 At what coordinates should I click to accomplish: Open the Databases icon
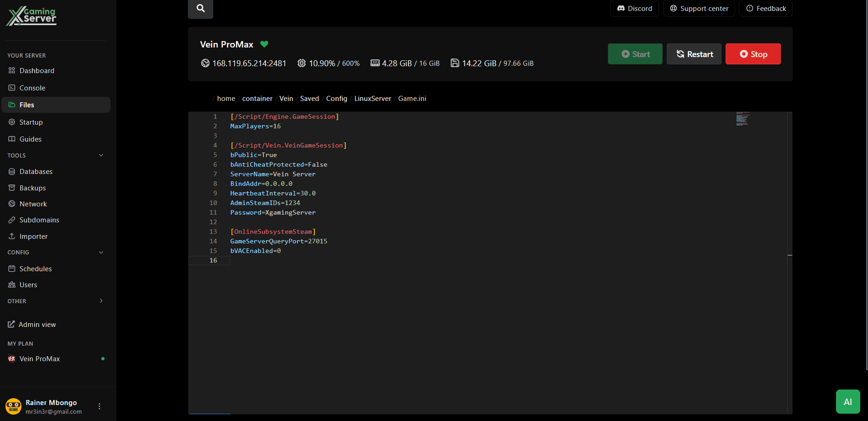[11, 171]
